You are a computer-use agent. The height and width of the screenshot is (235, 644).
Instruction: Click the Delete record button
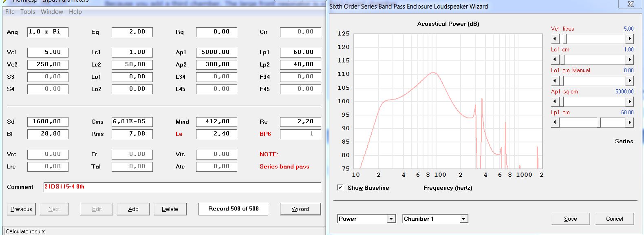click(x=170, y=209)
